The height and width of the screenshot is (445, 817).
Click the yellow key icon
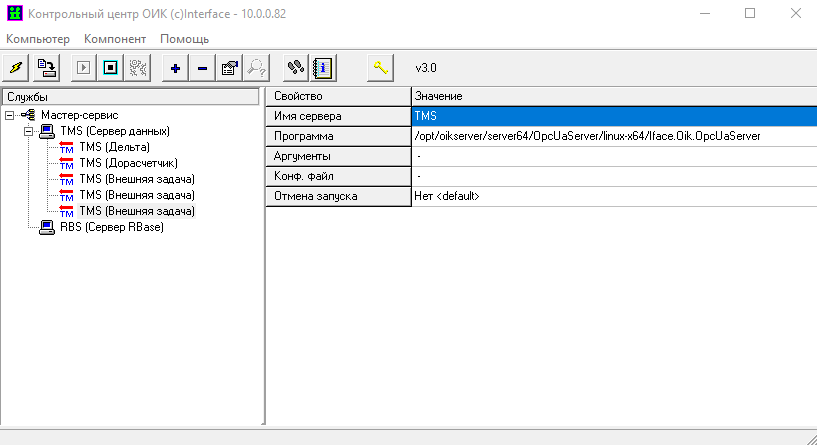[x=380, y=68]
